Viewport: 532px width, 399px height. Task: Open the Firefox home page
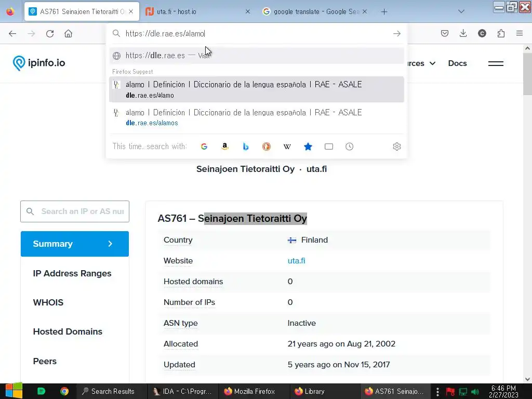coord(68,34)
